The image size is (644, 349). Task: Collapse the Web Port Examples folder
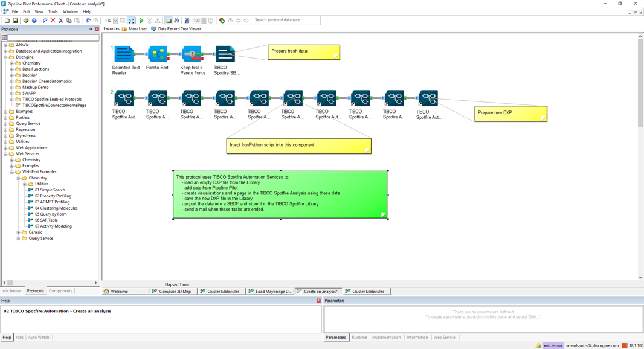(x=12, y=172)
